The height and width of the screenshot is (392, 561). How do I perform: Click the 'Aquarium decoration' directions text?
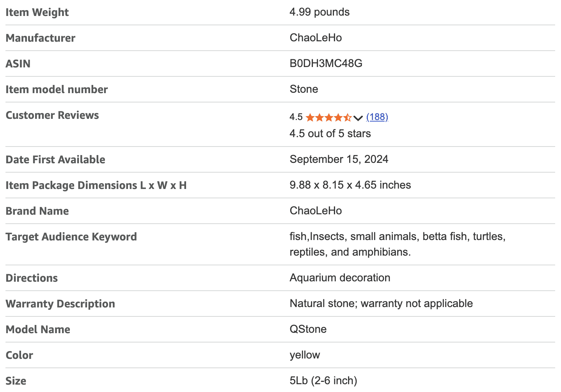coord(340,278)
